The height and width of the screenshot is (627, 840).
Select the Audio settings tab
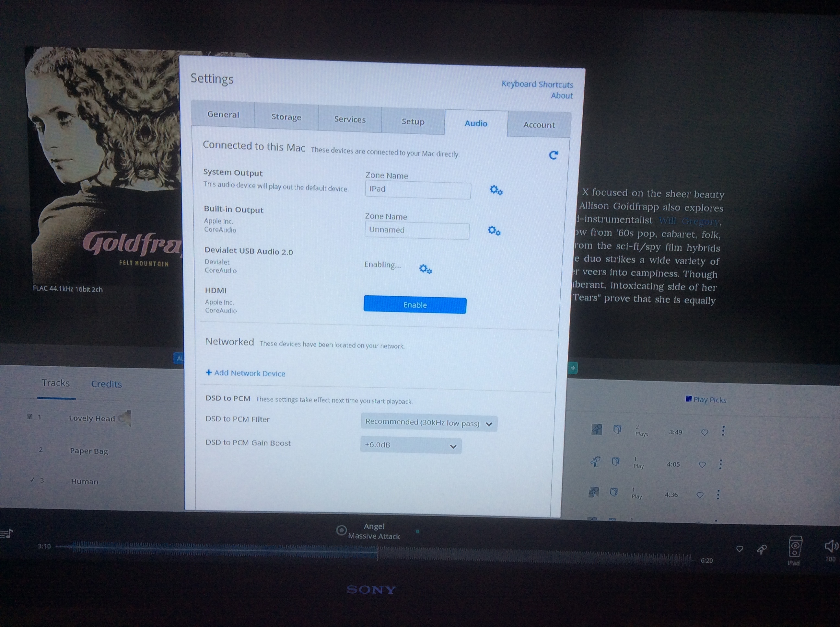(476, 123)
